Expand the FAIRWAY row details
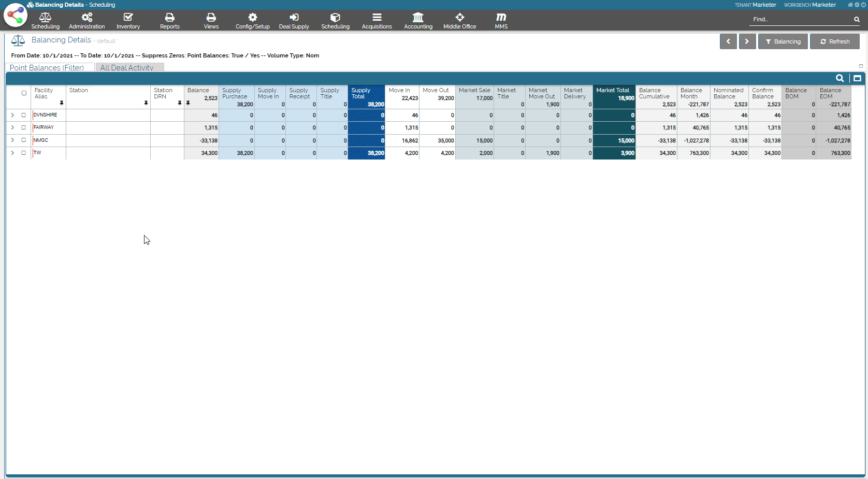This screenshot has height=479, width=868. pyautogui.click(x=12, y=127)
